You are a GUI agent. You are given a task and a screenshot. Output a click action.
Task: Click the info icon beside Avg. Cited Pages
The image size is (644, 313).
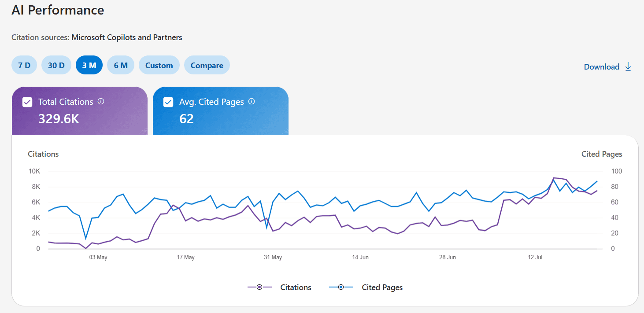(252, 101)
